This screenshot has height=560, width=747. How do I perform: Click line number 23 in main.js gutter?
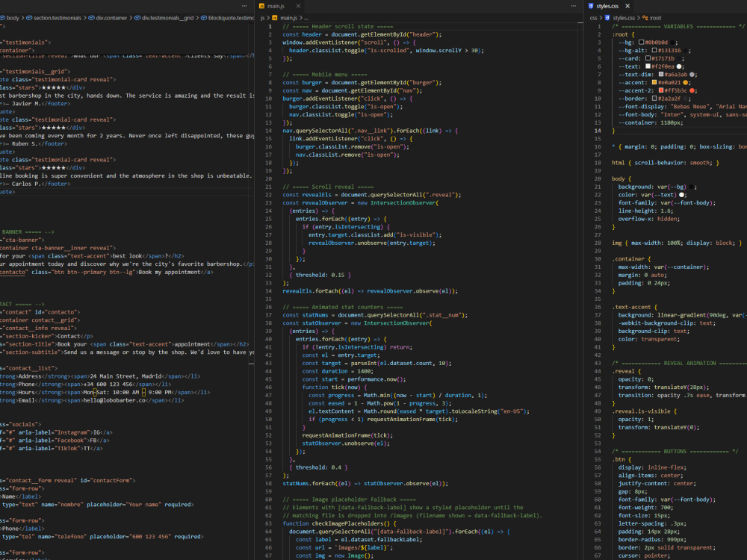(x=269, y=203)
